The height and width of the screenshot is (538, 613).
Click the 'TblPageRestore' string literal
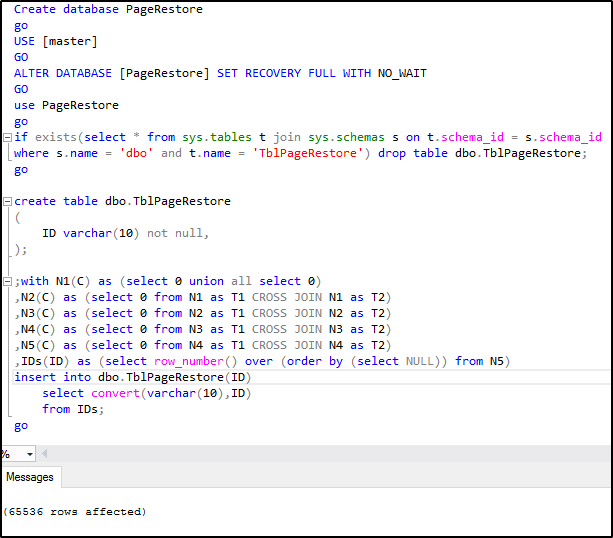[x=308, y=153]
